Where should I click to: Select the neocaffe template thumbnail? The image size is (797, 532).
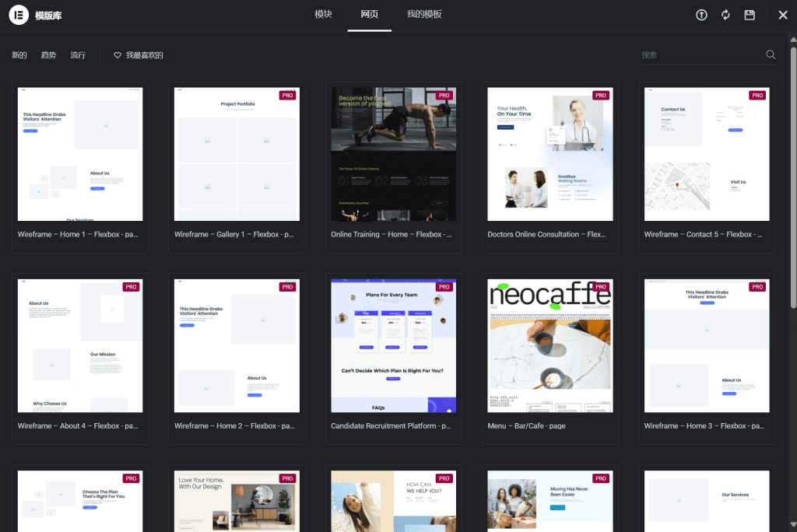[549, 345]
